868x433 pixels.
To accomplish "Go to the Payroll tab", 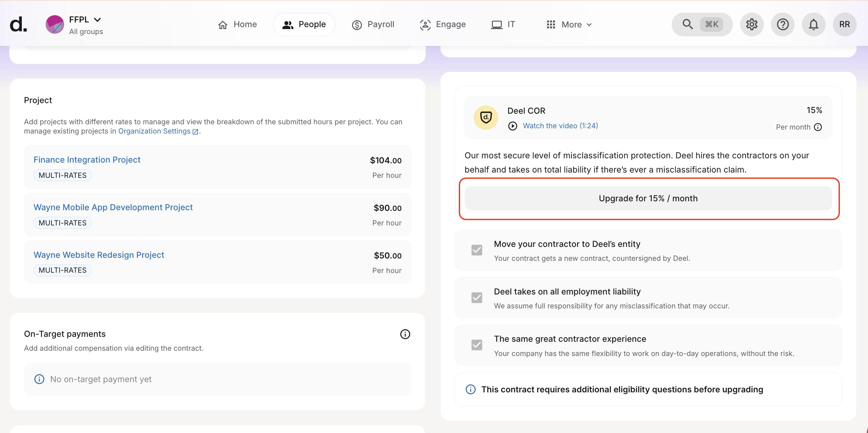I will coord(373,24).
